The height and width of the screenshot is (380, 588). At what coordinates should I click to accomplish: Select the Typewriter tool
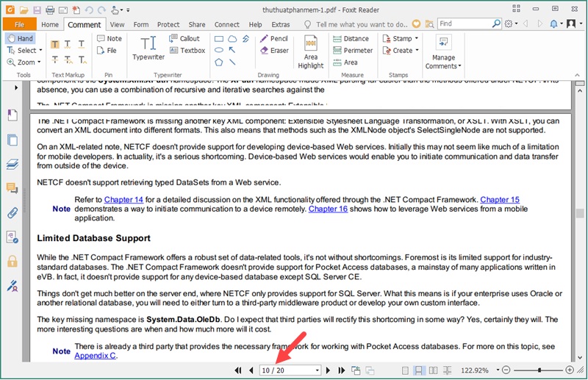click(x=148, y=49)
